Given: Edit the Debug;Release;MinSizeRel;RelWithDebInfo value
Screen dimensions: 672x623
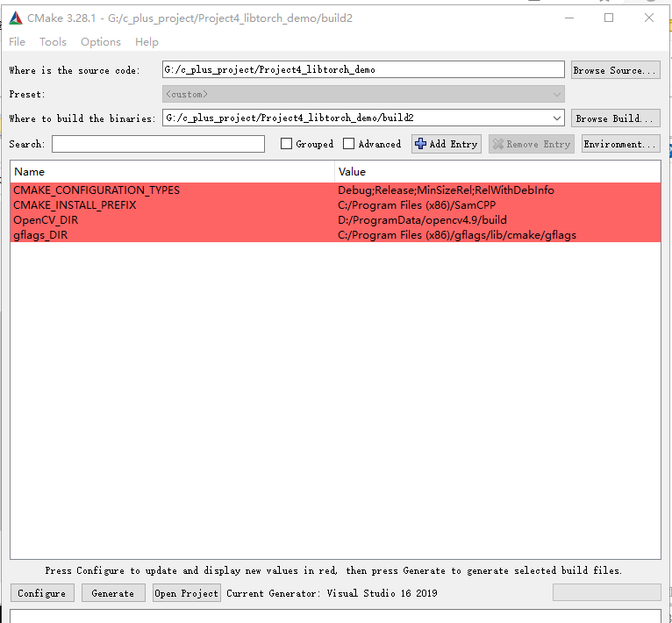Looking at the screenshot, I should coord(447,190).
